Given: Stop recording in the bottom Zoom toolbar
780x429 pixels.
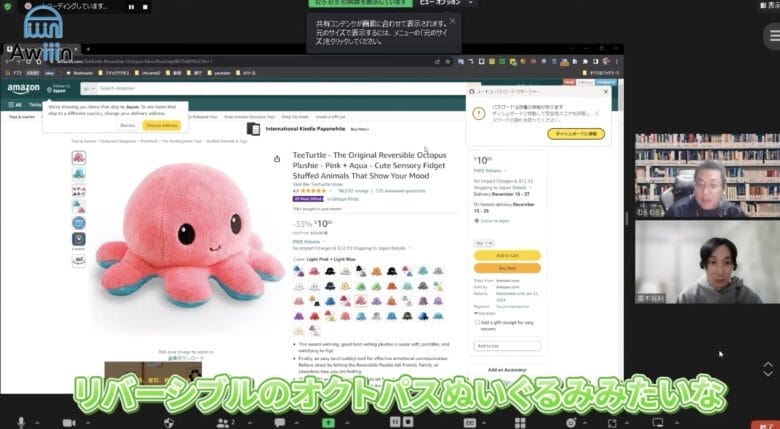Looking at the screenshot, I should pyautogui.click(x=407, y=422).
